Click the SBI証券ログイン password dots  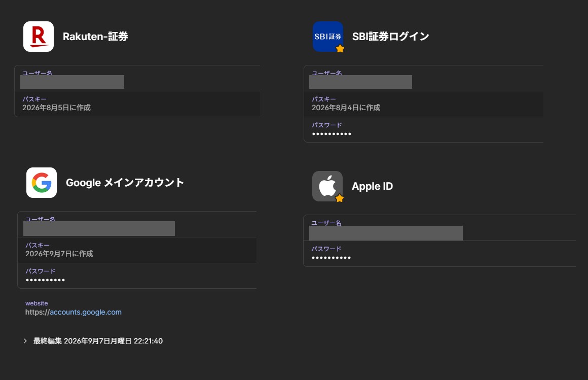click(332, 133)
